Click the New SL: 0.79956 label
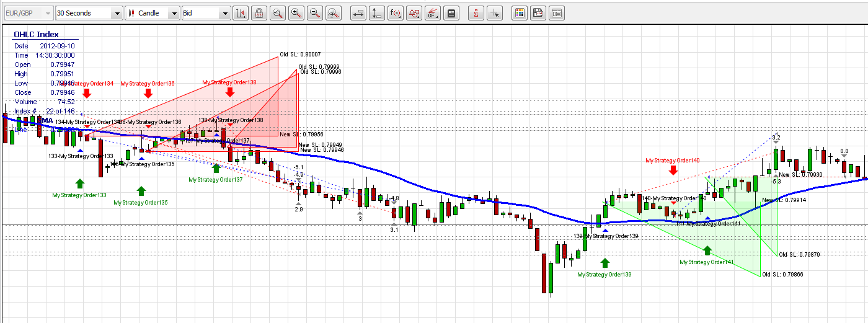868x323 pixels. pyautogui.click(x=301, y=134)
